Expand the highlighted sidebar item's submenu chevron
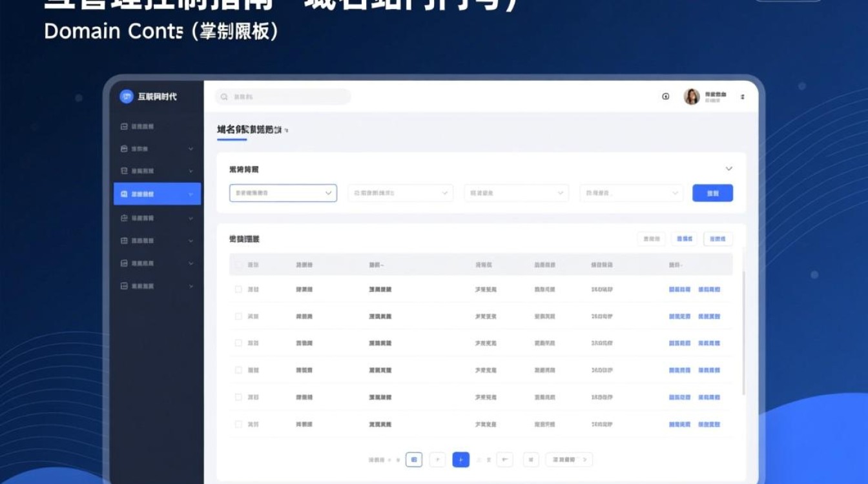868x484 pixels. pyautogui.click(x=189, y=194)
